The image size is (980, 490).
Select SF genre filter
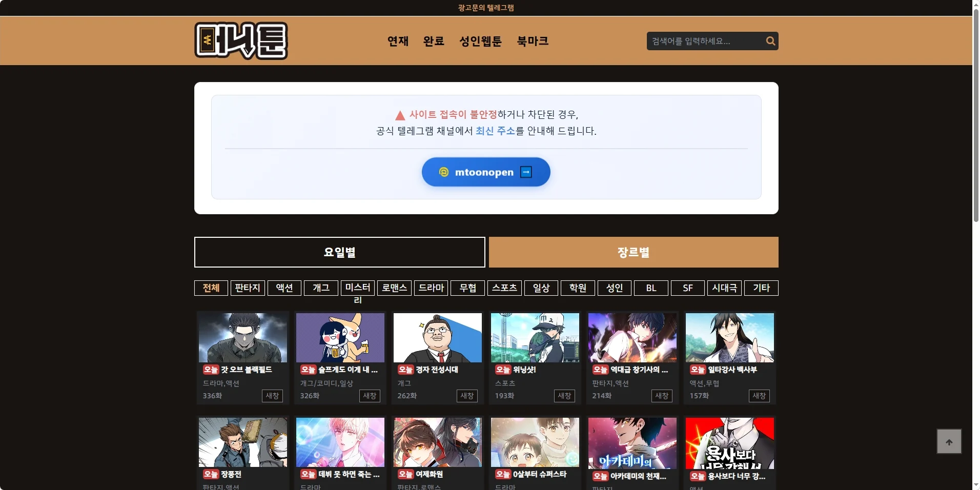688,288
